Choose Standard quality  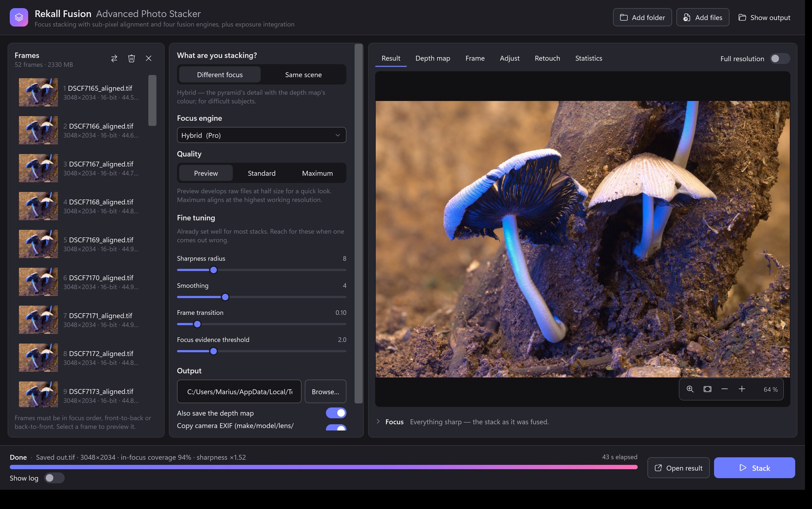click(x=261, y=173)
